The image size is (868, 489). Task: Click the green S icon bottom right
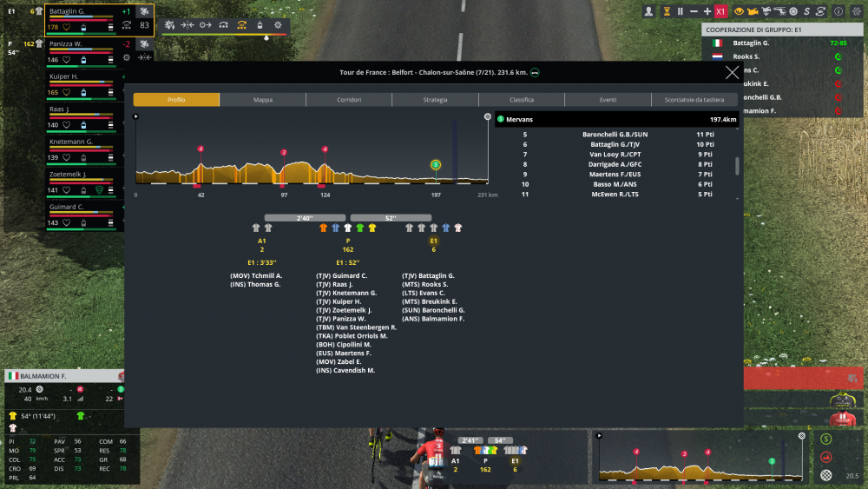[826, 439]
